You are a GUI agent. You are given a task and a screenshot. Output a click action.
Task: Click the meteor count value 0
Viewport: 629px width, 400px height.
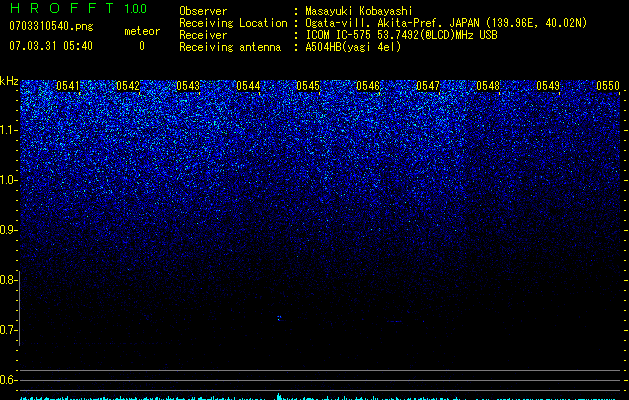(x=142, y=46)
